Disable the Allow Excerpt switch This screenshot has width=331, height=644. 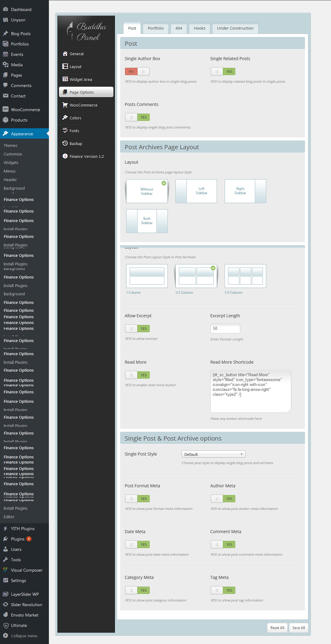pos(137,329)
